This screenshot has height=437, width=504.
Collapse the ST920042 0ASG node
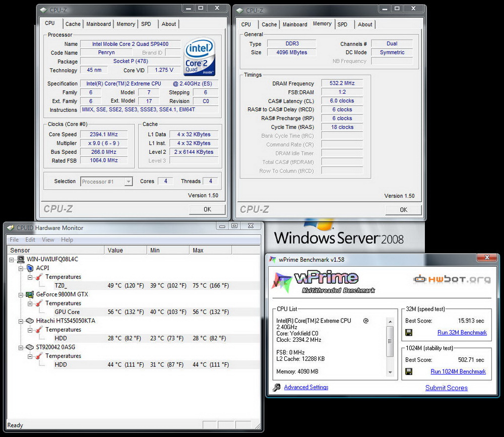pos(21,347)
